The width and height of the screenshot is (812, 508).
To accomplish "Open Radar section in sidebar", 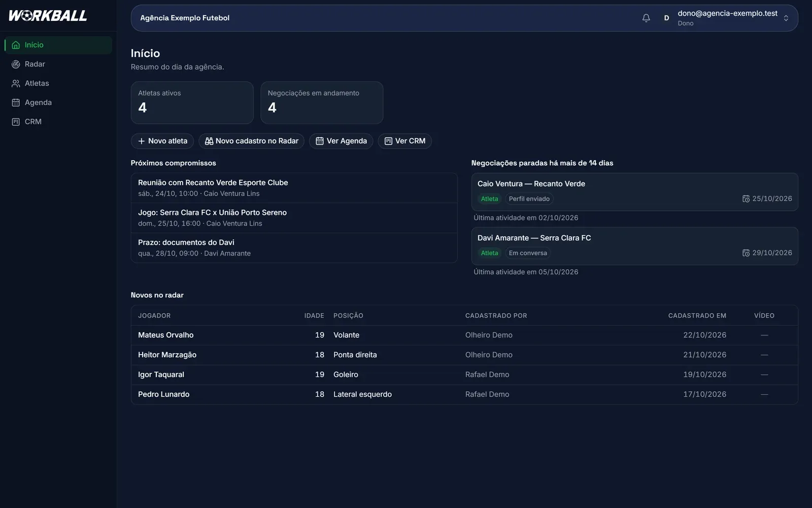I will click(x=58, y=64).
